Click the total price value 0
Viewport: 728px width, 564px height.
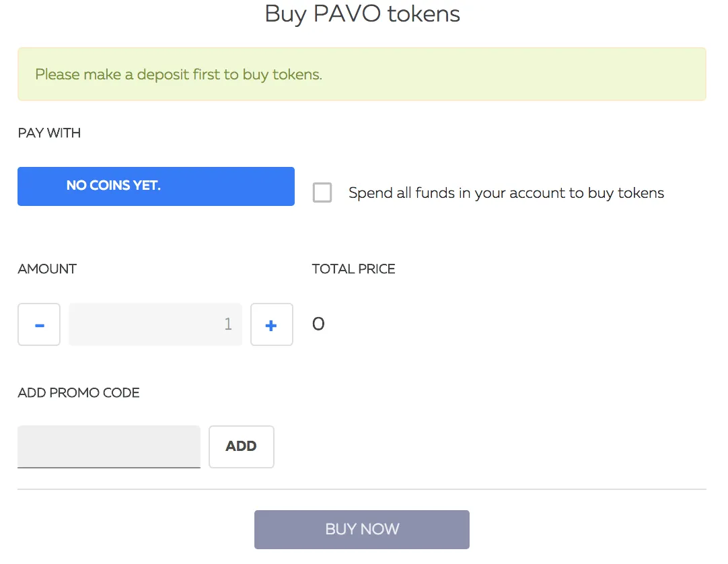(318, 324)
